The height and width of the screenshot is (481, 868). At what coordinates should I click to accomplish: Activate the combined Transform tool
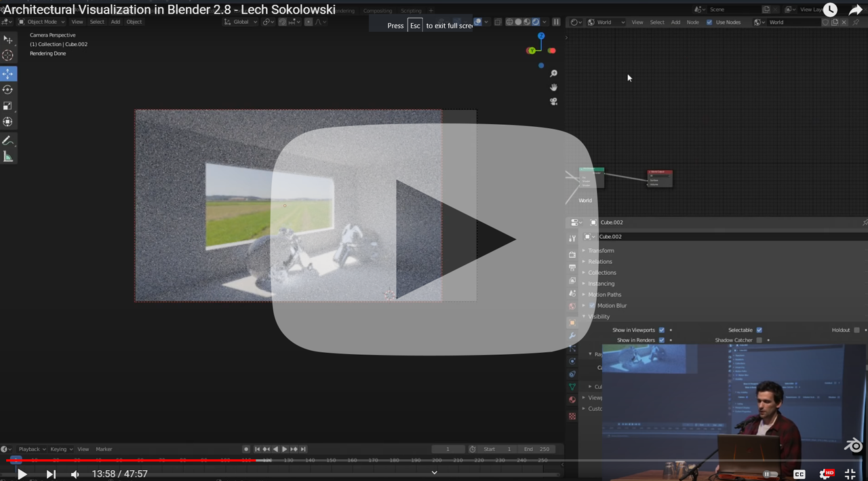pos(8,122)
